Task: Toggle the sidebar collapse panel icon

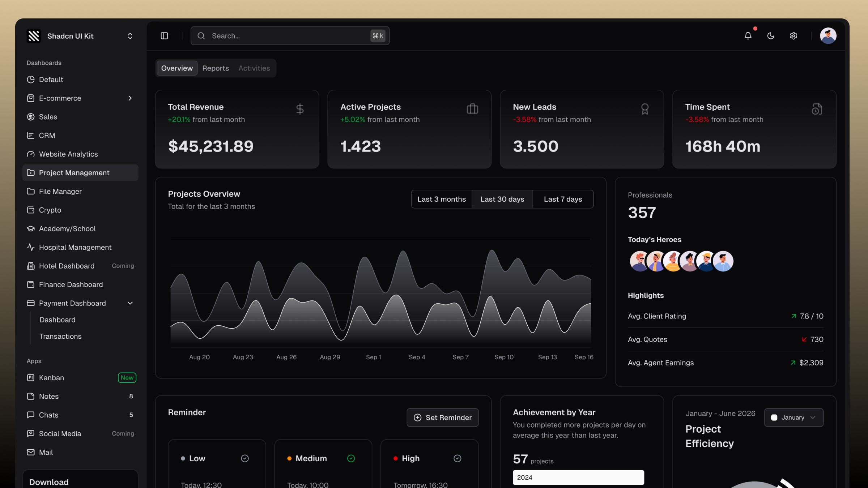Action: pos(164,35)
